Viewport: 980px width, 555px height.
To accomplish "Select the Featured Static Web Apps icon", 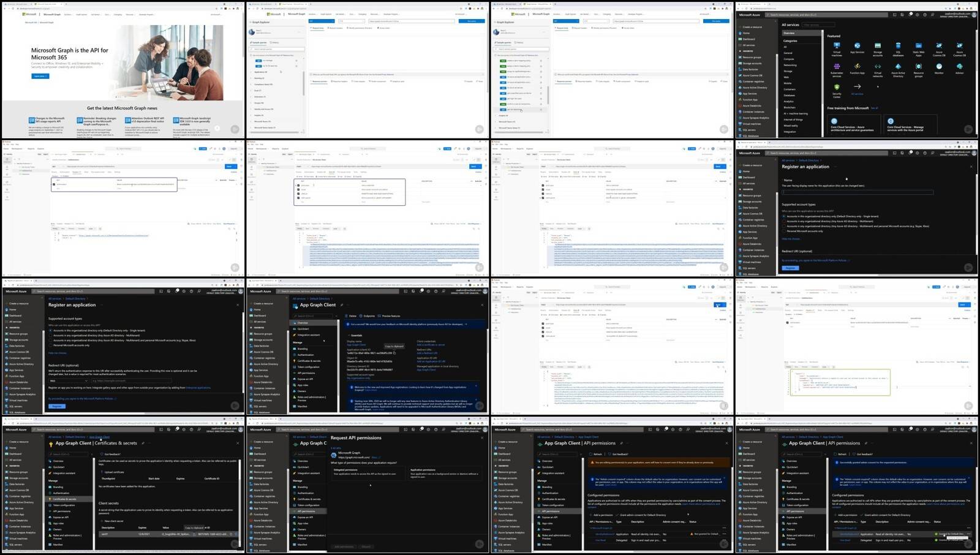I will point(918,47).
